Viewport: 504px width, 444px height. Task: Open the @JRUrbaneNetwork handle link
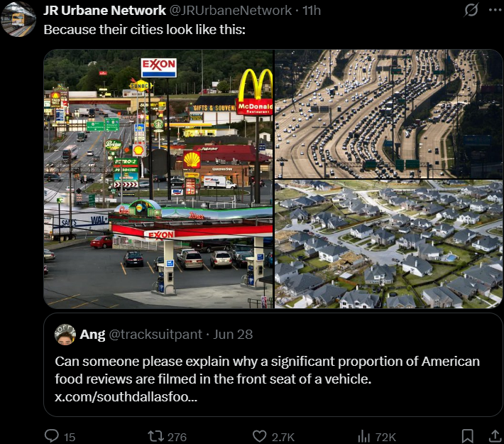pyautogui.click(x=230, y=10)
